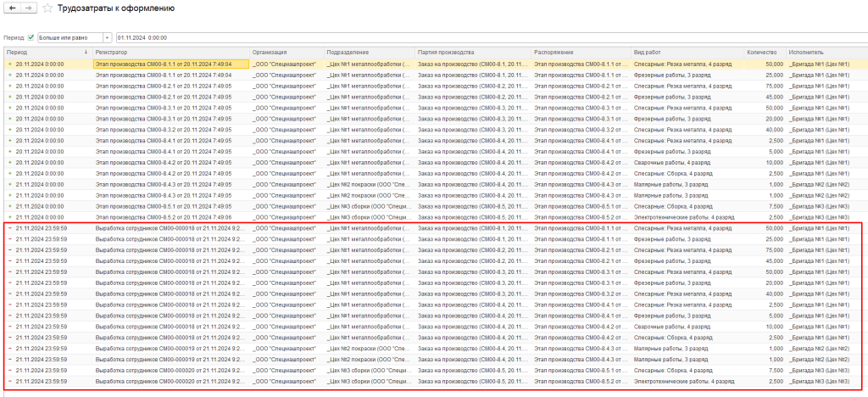This screenshot has width=868, height=397.
Task: Select Распоряжение cell СМ00-8.3.2 in Выработка сотрудников row
Action: [581, 294]
